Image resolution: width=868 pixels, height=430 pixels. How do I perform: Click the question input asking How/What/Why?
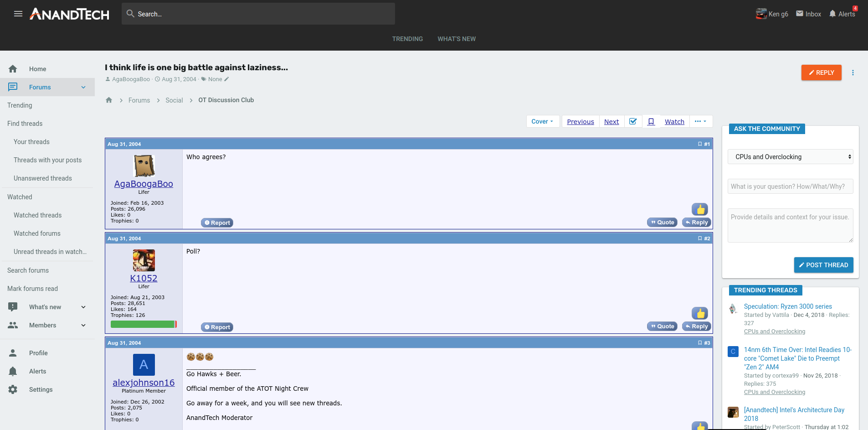click(790, 186)
